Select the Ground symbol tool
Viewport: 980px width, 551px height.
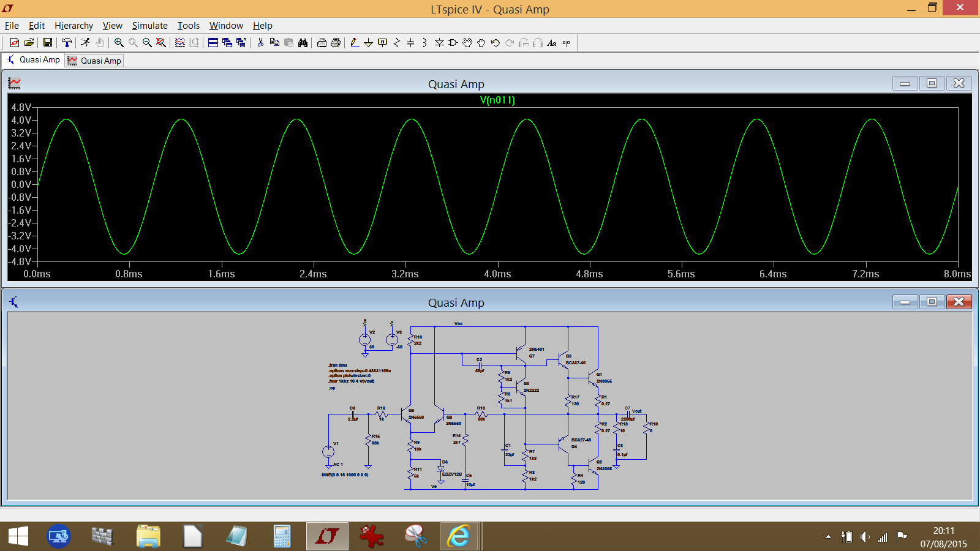(x=368, y=42)
